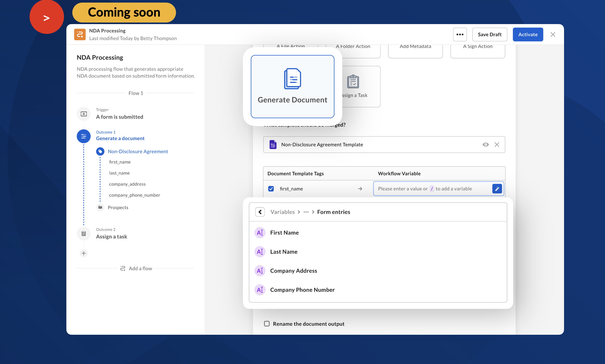Screen dimensions: 605x364
Task: Expand the collapsed breadcrumb ellipsis
Action: click(x=306, y=212)
